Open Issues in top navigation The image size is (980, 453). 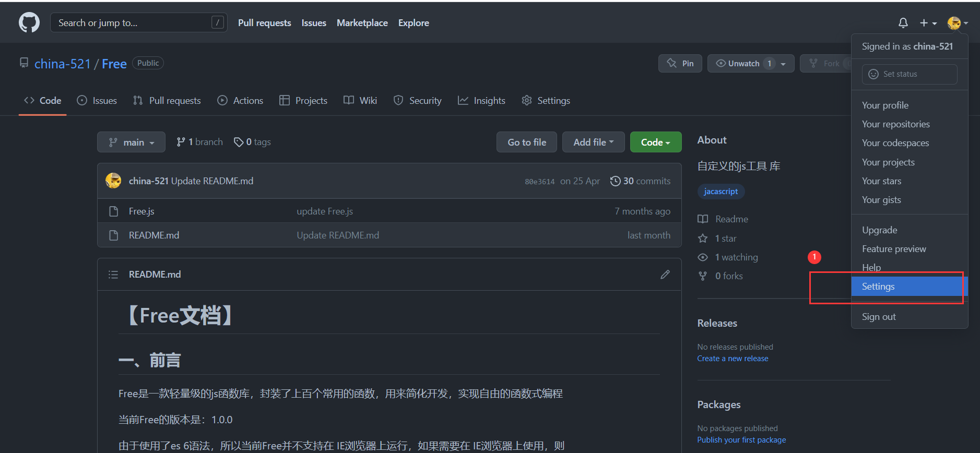click(x=314, y=23)
